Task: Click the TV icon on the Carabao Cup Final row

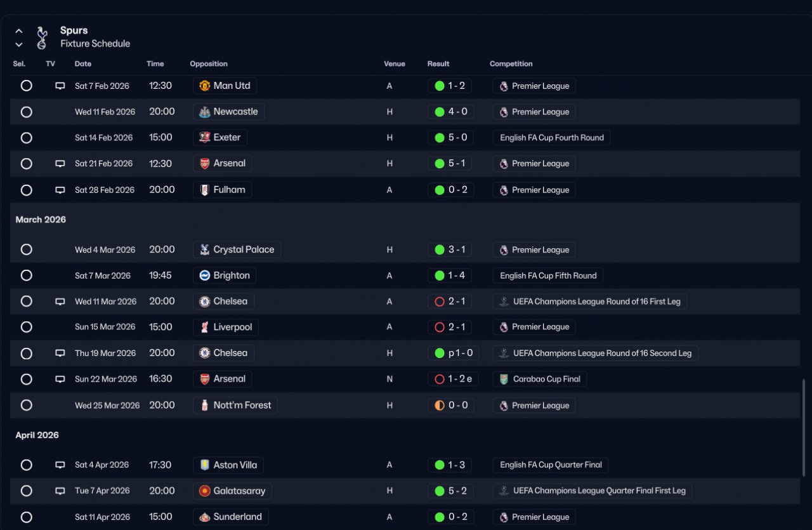Action: pos(60,379)
